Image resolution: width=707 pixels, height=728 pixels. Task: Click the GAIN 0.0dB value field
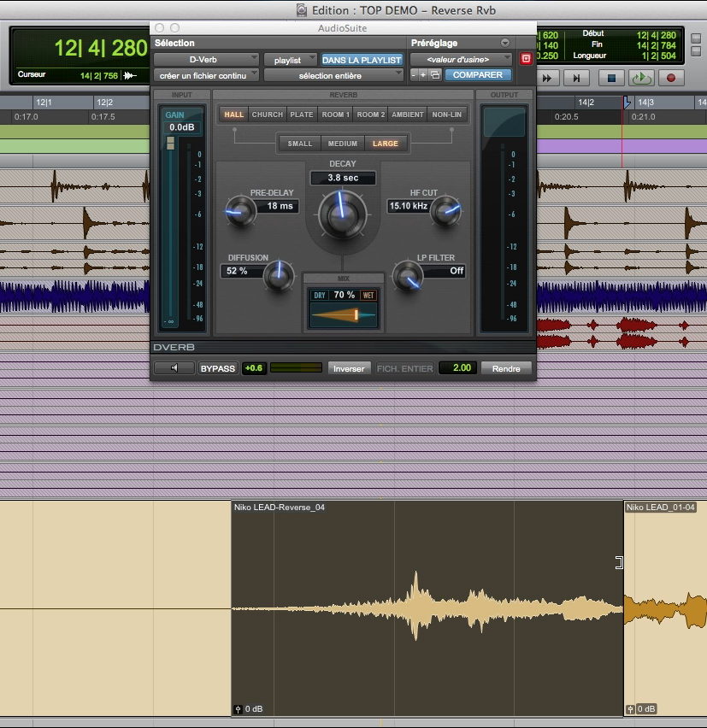pyautogui.click(x=181, y=127)
